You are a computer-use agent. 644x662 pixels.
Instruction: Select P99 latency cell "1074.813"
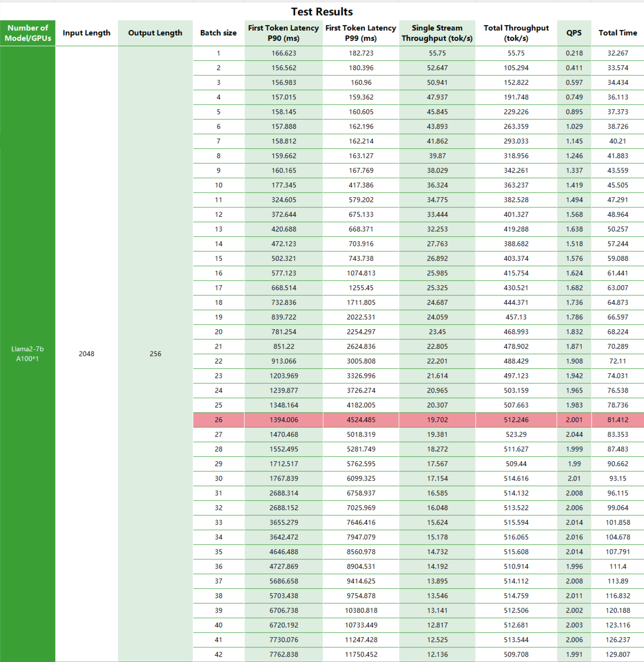[361, 273]
